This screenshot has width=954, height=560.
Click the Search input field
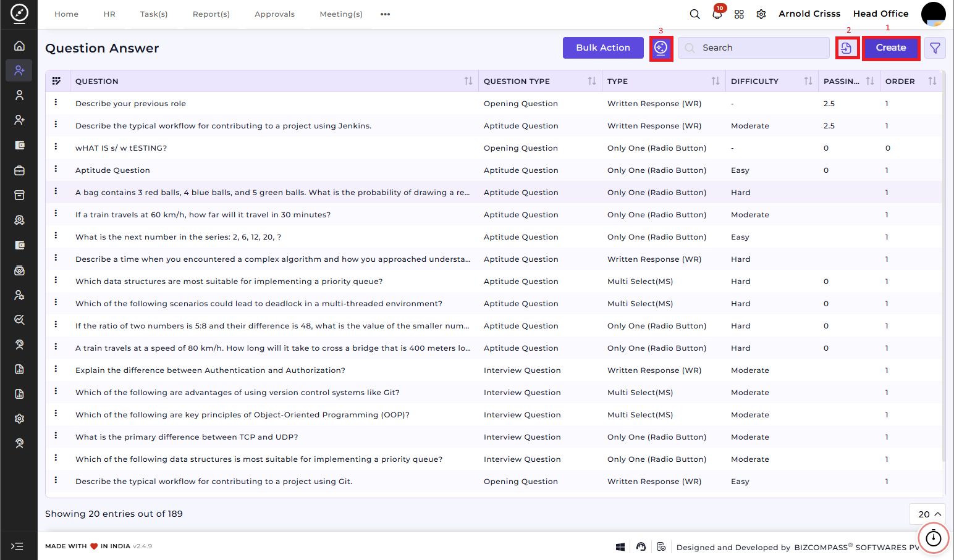[754, 48]
